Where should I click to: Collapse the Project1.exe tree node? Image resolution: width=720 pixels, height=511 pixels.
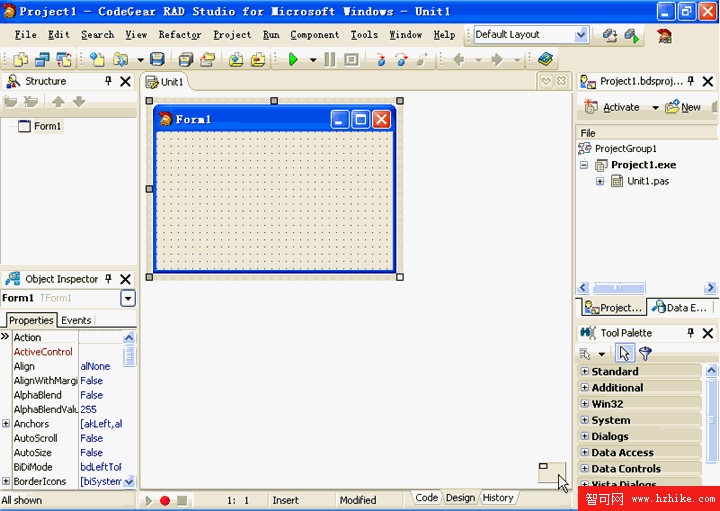coord(584,165)
